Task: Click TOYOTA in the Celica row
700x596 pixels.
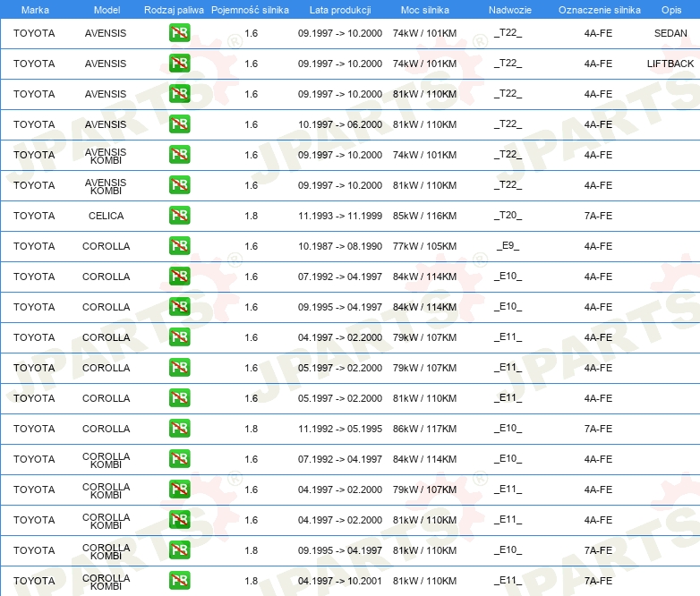Action: point(34,216)
